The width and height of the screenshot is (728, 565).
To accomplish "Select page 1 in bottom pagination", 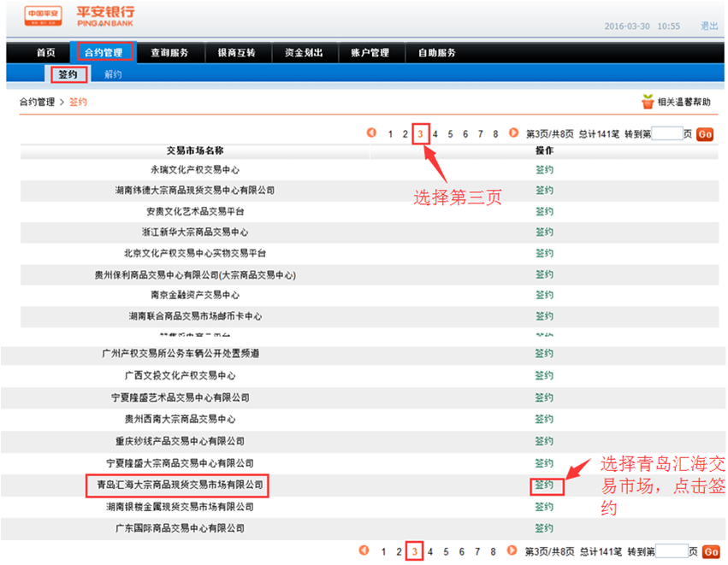I will click(x=383, y=551).
